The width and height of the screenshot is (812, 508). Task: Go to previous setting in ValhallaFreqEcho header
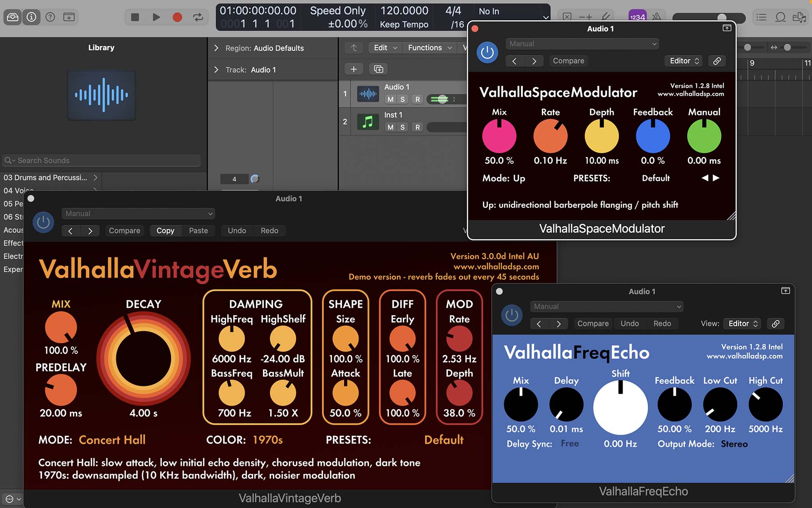click(x=539, y=324)
